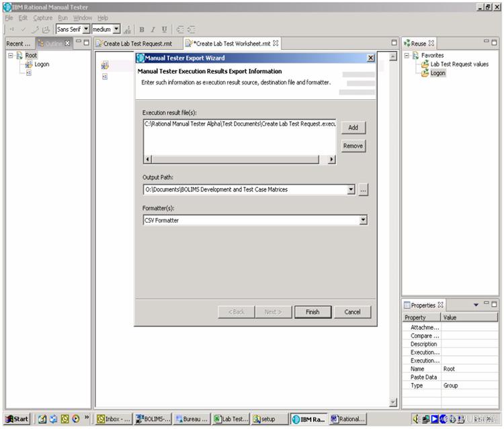Open the medium font size dropdown
The image size is (504, 429).
116,30
